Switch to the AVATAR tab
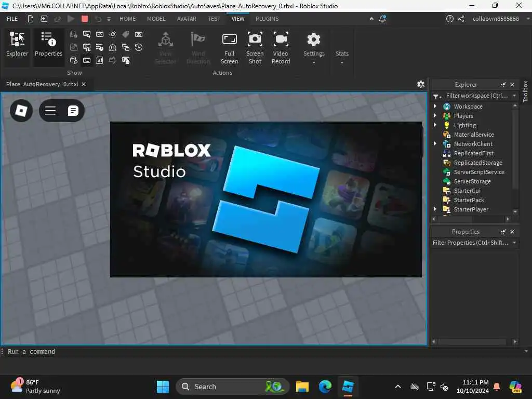The height and width of the screenshot is (399, 532). click(x=187, y=19)
